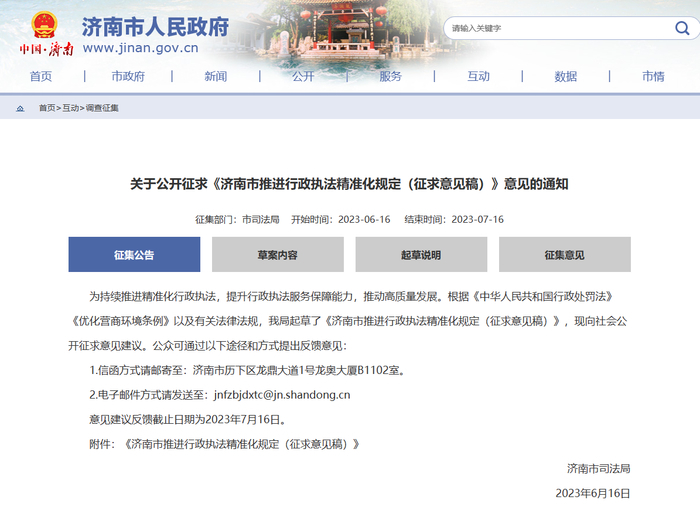Viewport: 700px width, 517px height.
Task: Click the 征集部门：市司法局 text
Action: pos(237,220)
